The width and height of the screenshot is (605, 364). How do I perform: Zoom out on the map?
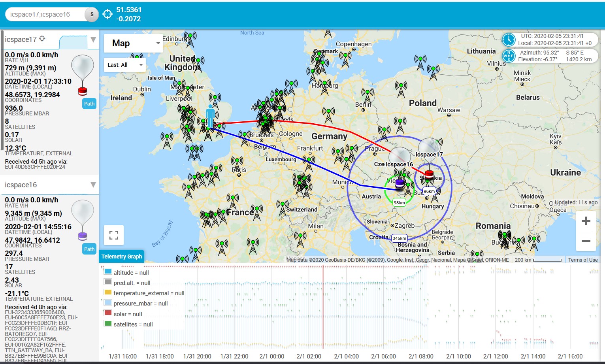point(586,241)
